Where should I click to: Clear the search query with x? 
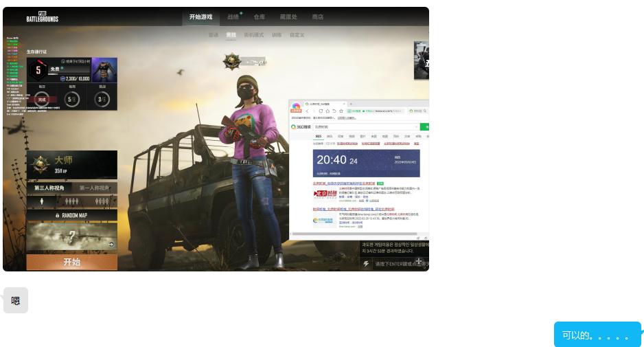416,126
